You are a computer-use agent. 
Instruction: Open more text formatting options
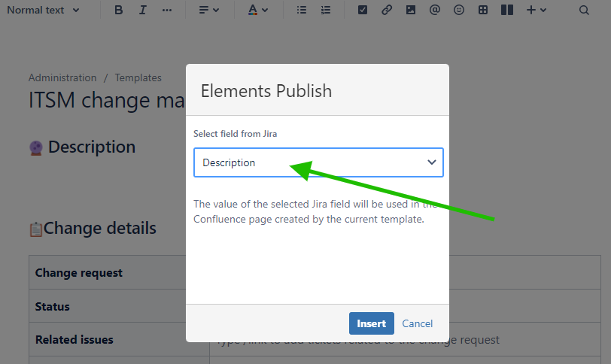click(x=166, y=11)
